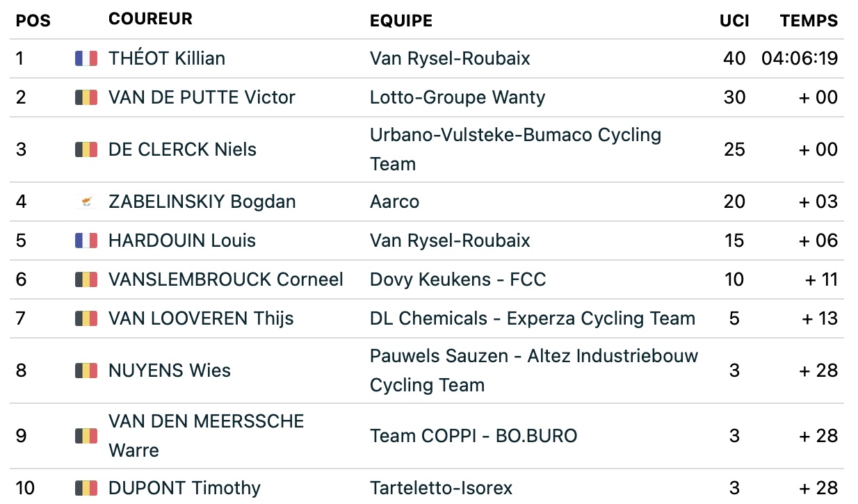
Task: Click the Belgian flag next to DE CLERCK Niels
Action: pyautogui.click(x=86, y=149)
